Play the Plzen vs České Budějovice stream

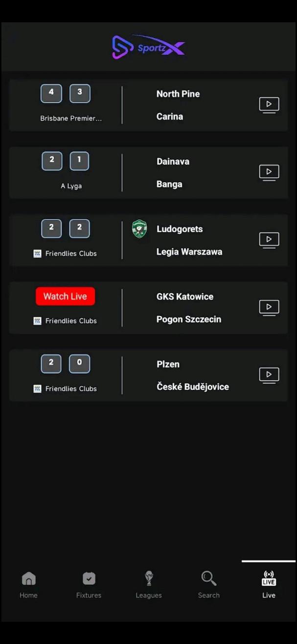click(269, 375)
